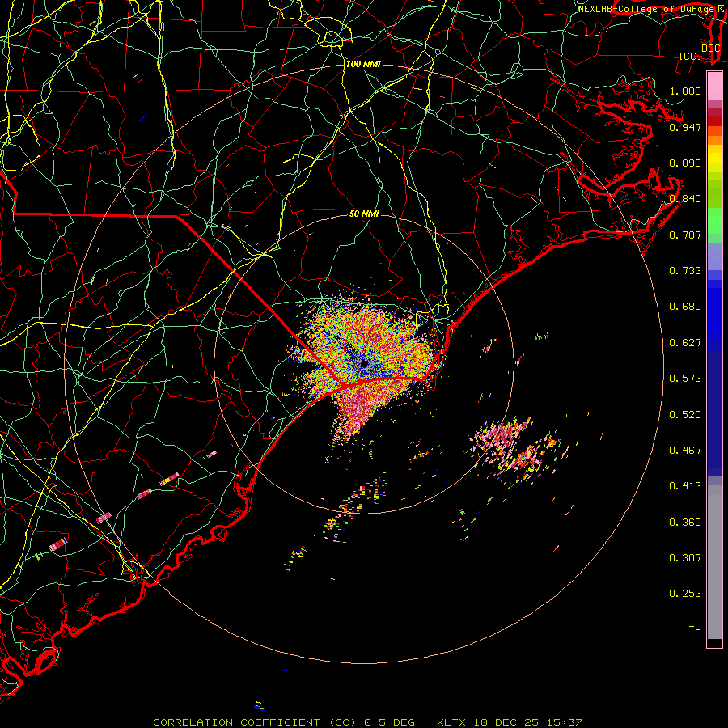Image resolution: width=728 pixels, height=728 pixels.
Task: Click the '0.947' color scale value
Action: coord(685,127)
